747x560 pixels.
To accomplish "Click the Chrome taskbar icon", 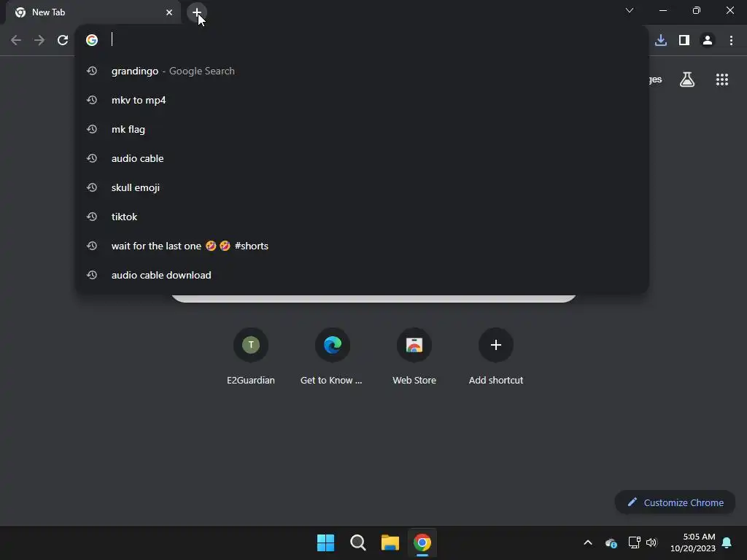I will pyautogui.click(x=422, y=542).
